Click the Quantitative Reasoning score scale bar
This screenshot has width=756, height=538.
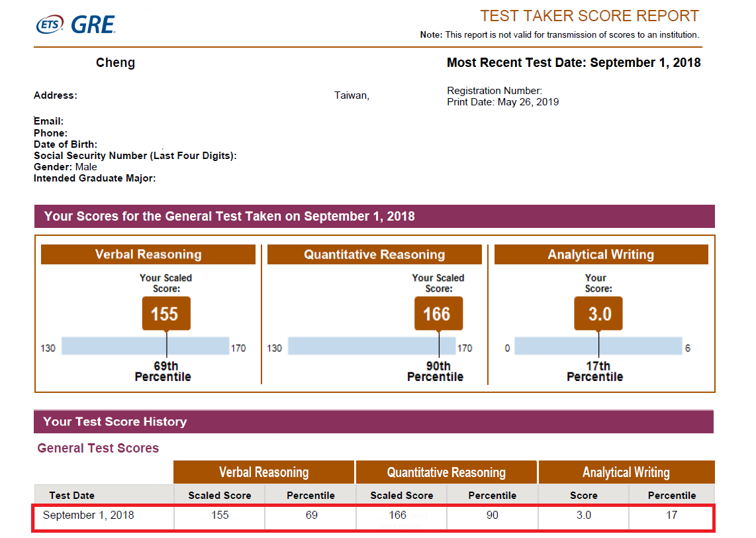click(x=372, y=346)
